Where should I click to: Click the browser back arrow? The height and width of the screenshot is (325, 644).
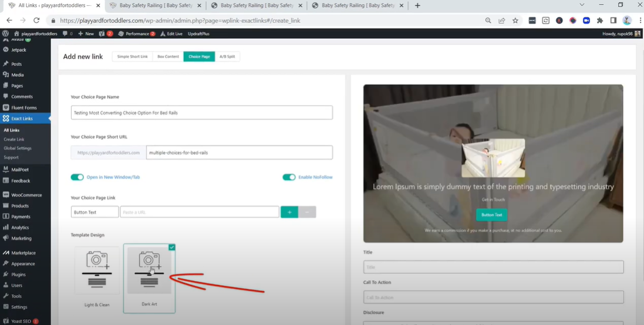click(x=9, y=21)
